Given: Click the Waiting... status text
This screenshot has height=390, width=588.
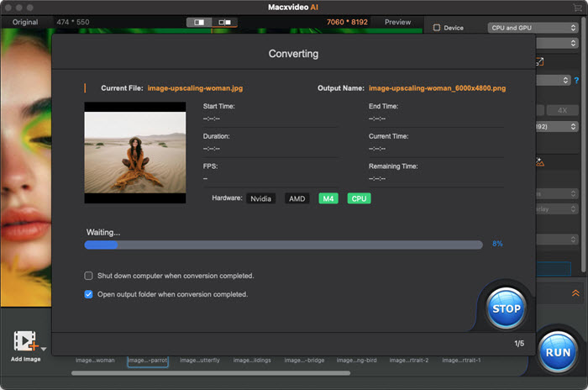Looking at the screenshot, I should [103, 232].
